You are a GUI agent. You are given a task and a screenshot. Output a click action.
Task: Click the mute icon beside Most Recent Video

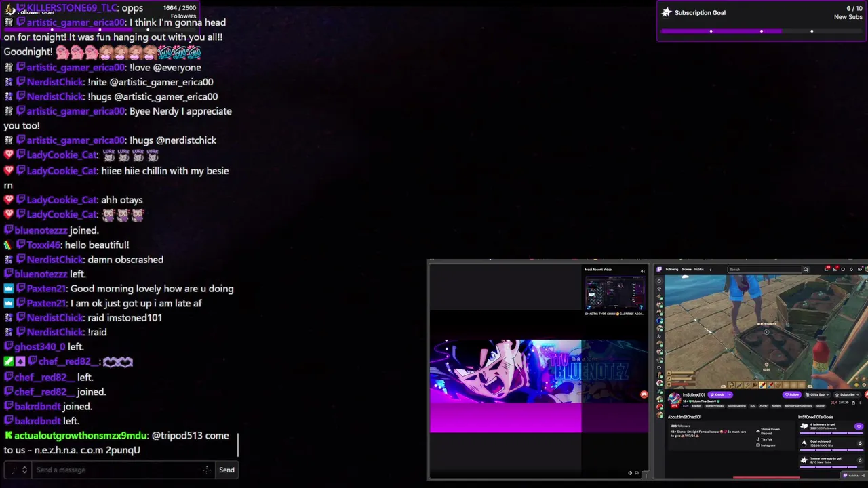pos(642,271)
